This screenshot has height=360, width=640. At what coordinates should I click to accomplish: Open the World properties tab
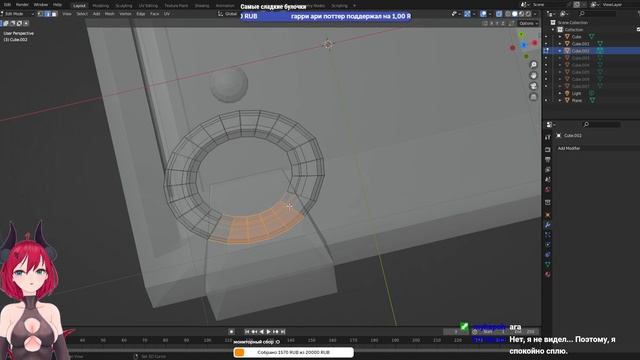click(548, 189)
